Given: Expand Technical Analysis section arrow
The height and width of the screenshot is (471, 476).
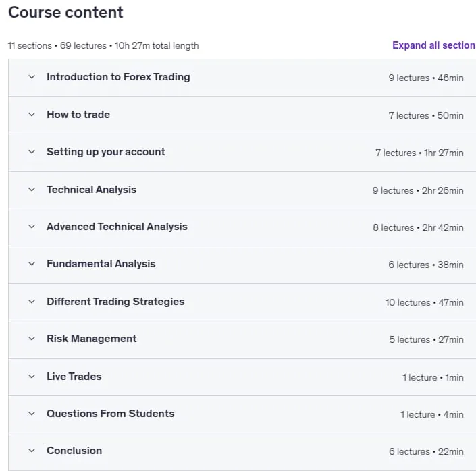Looking at the screenshot, I should tap(32, 190).
